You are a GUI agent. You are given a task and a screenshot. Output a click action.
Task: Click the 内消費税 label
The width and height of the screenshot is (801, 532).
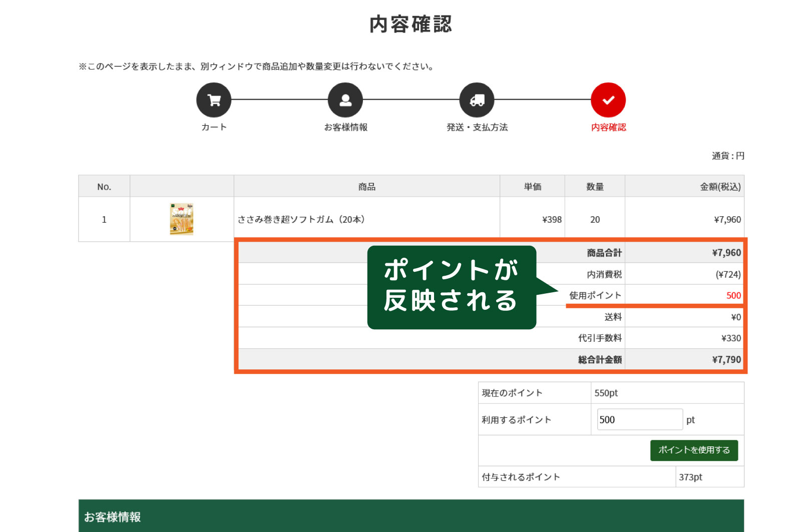(x=604, y=274)
